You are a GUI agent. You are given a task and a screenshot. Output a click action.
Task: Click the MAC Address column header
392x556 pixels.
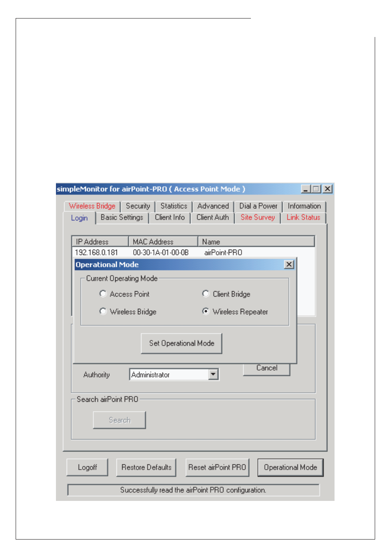[163, 242]
